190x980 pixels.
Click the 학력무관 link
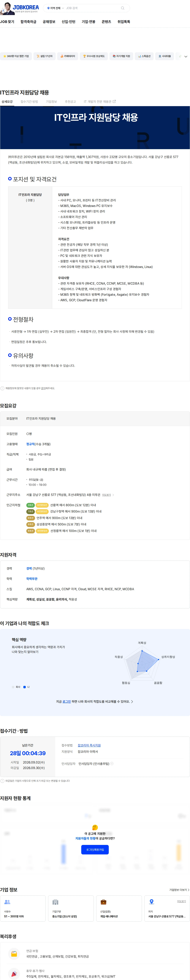tap(32, 579)
